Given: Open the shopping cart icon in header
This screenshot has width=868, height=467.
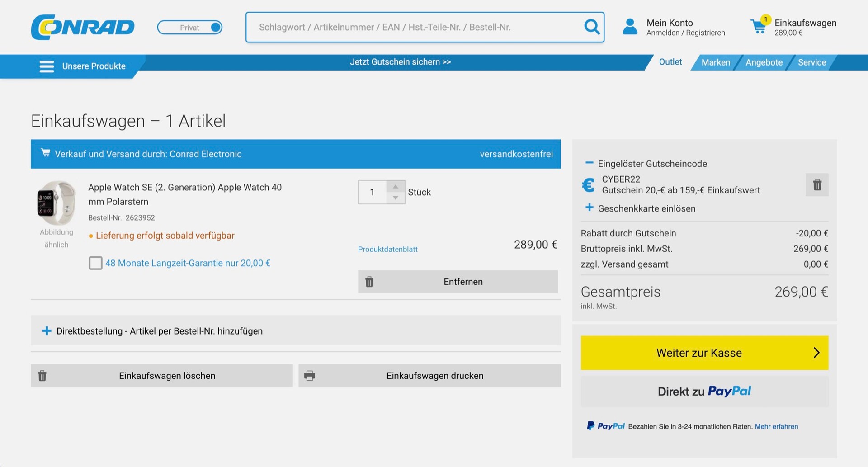Looking at the screenshot, I should [758, 27].
